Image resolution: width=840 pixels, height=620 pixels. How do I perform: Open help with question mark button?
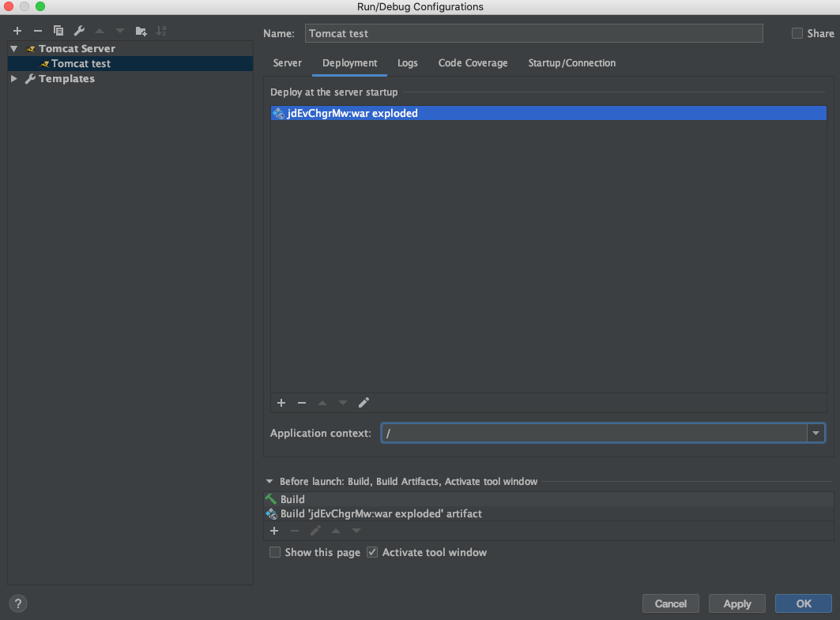(18, 603)
